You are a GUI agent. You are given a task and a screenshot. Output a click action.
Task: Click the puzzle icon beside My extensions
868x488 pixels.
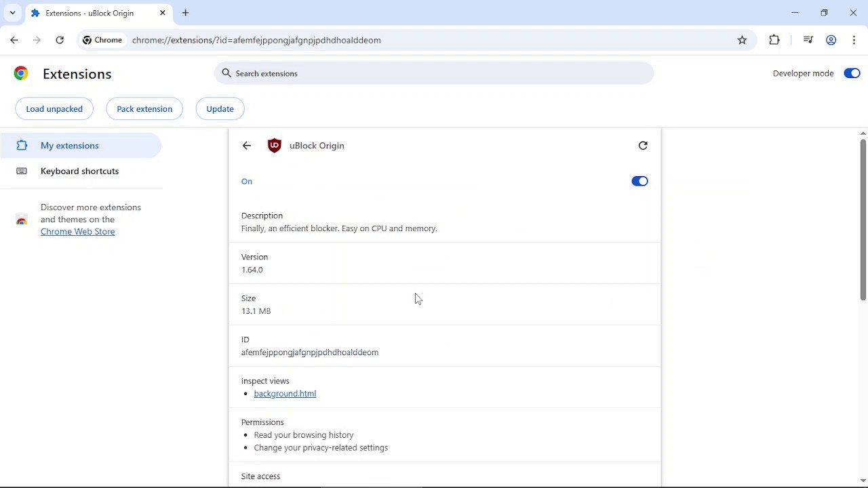point(22,146)
